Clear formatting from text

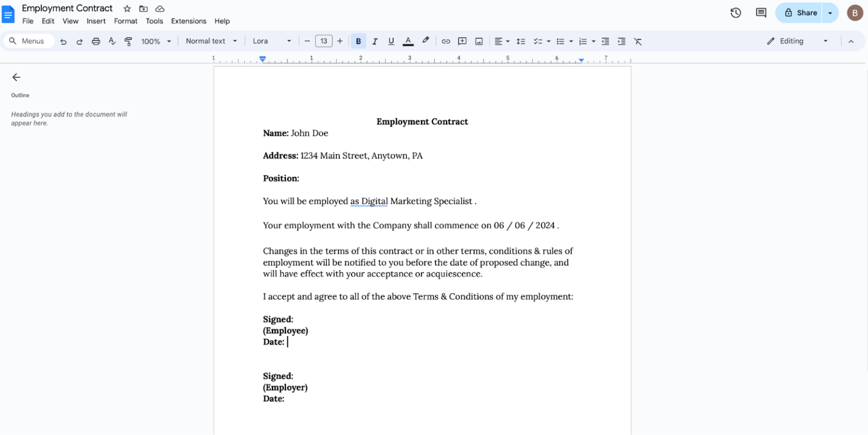click(638, 41)
